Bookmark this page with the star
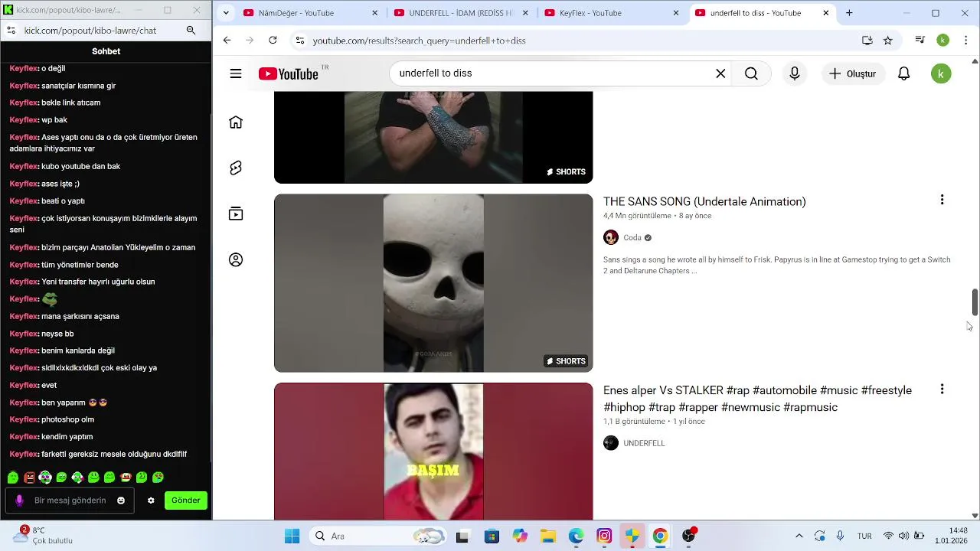The image size is (980, 551). [888, 41]
